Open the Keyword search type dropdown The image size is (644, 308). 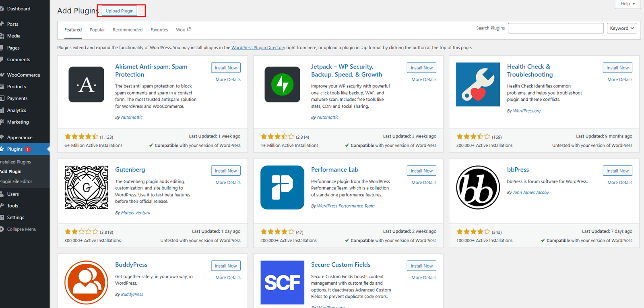621,28
